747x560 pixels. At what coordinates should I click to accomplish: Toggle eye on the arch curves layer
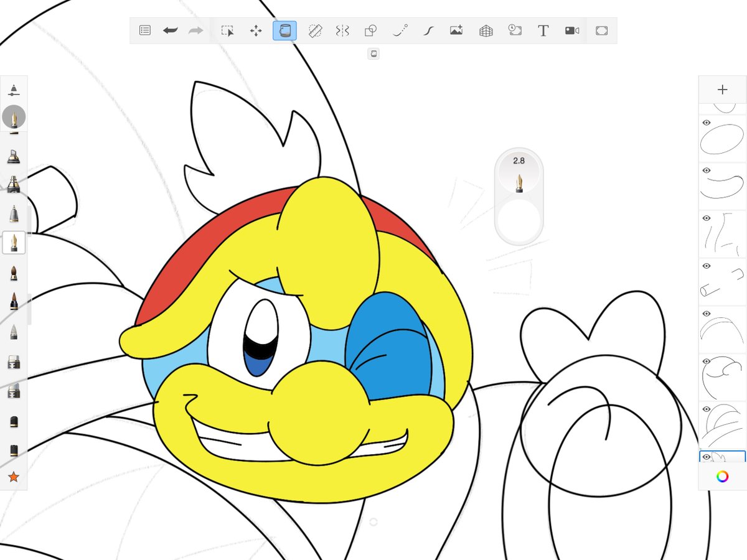point(707,314)
